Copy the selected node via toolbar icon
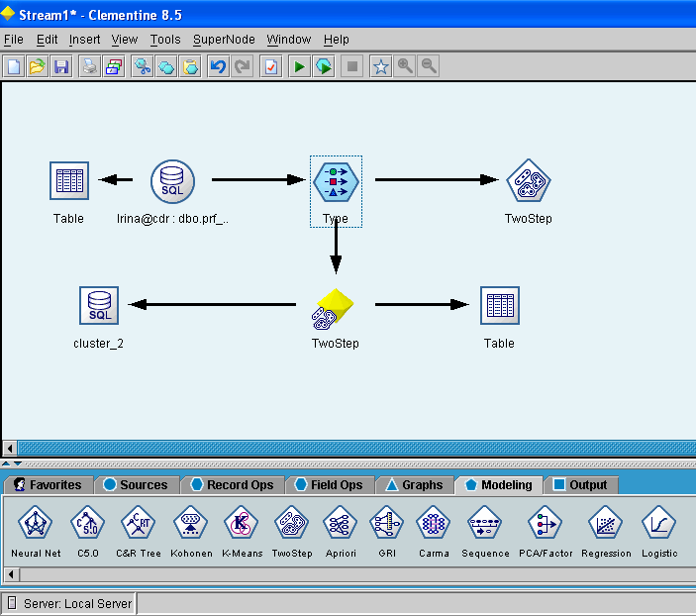696x616 pixels. 166,66
